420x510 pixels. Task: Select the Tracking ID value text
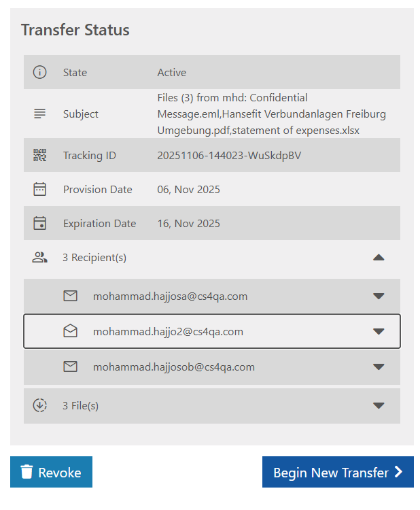[x=229, y=156]
